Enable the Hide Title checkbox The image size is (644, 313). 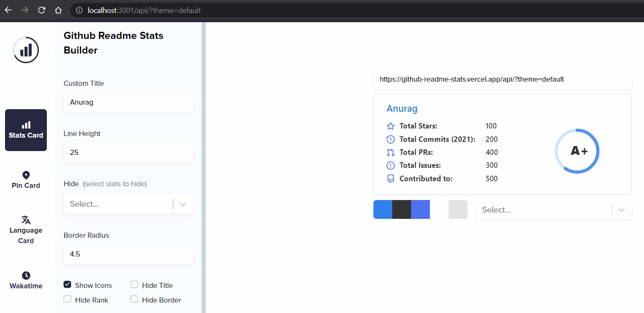(134, 284)
